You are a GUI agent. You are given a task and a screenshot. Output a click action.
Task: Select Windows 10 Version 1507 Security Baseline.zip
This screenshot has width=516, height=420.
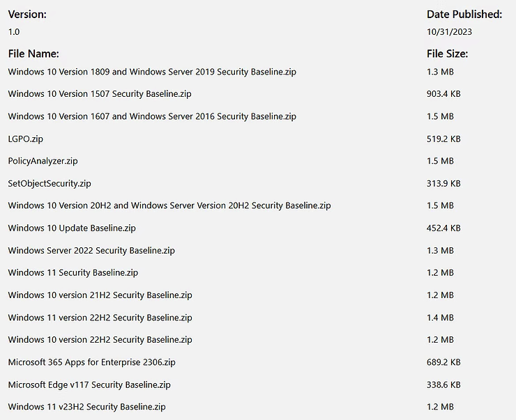pyautogui.click(x=100, y=94)
